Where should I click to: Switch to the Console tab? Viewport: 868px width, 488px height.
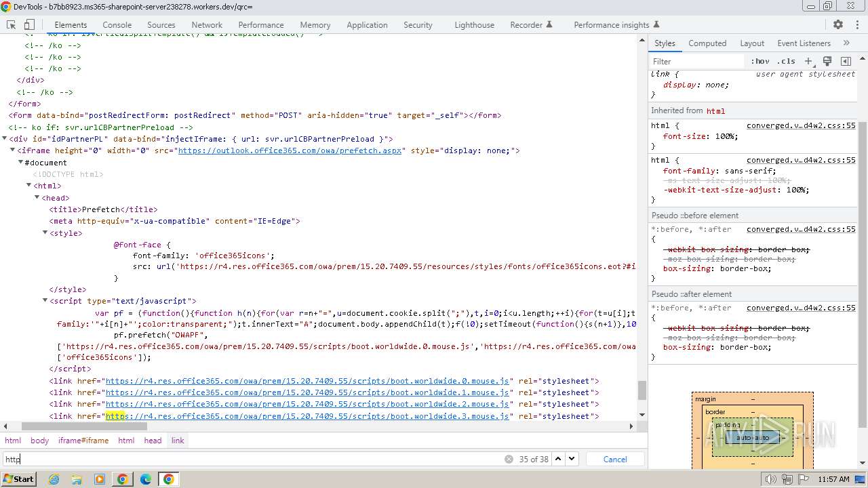[x=117, y=24]
